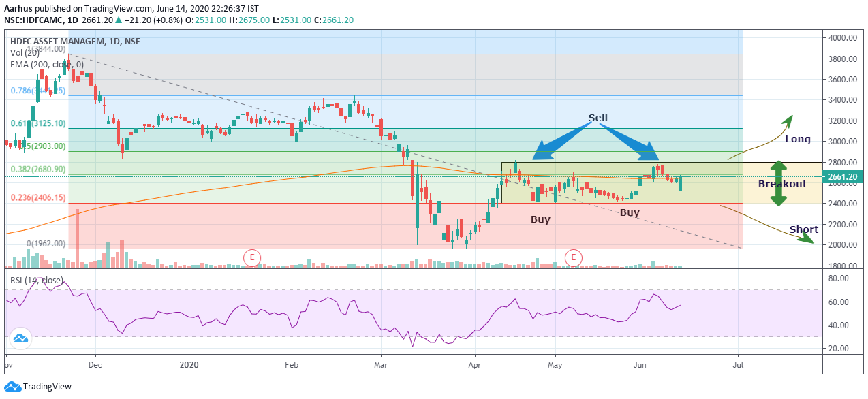Select the 0(1962.00) Fibonacci label
The height and width of the screenshot is (399, 868).
pos(46,244)
